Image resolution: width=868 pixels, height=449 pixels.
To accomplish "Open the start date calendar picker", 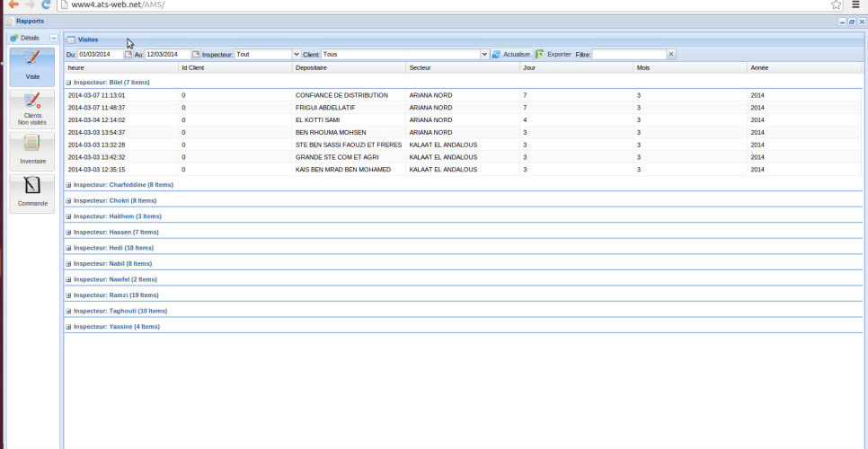I will [x=128, y=54].
